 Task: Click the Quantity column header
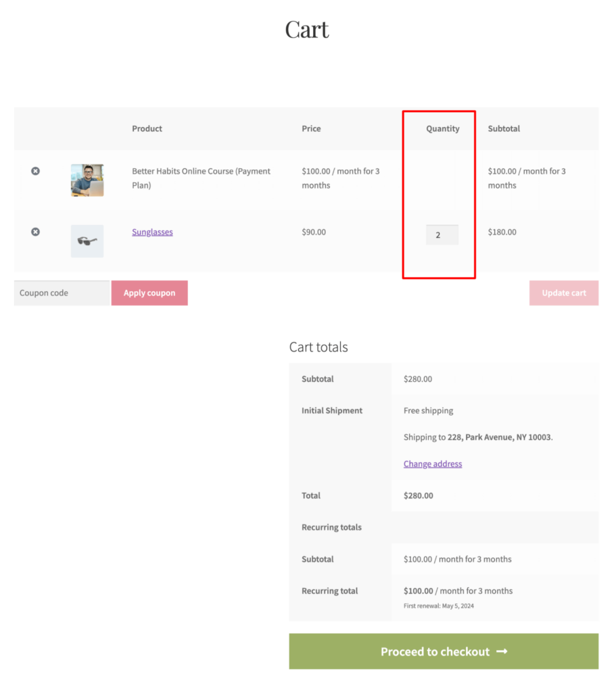point(442,128)
